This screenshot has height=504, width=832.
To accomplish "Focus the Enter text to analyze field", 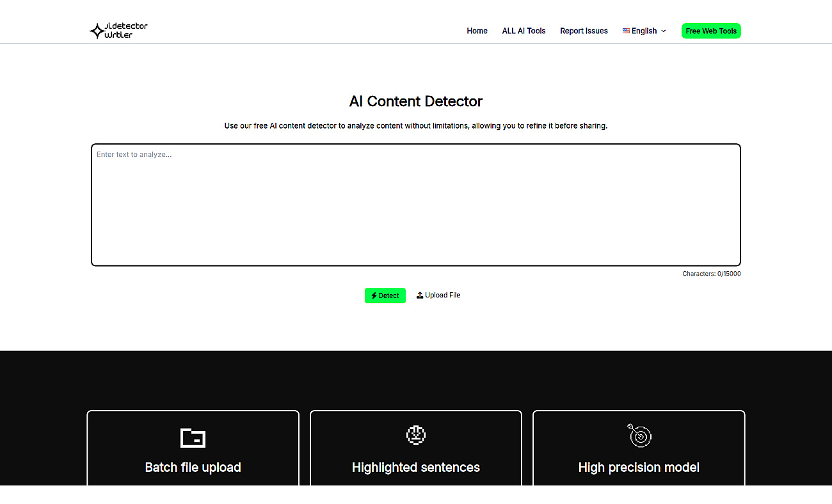I will 416,205.
